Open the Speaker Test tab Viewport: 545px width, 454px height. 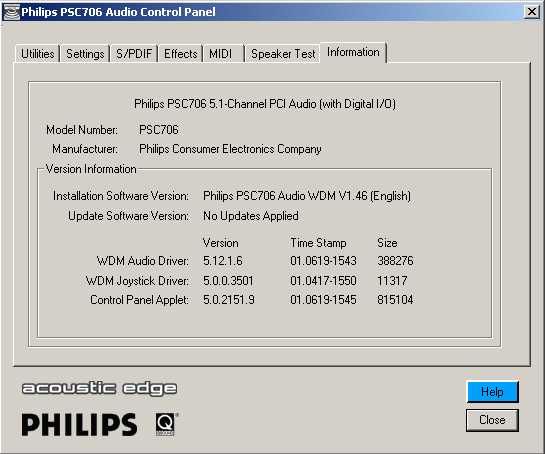click(x=283, y=54)
